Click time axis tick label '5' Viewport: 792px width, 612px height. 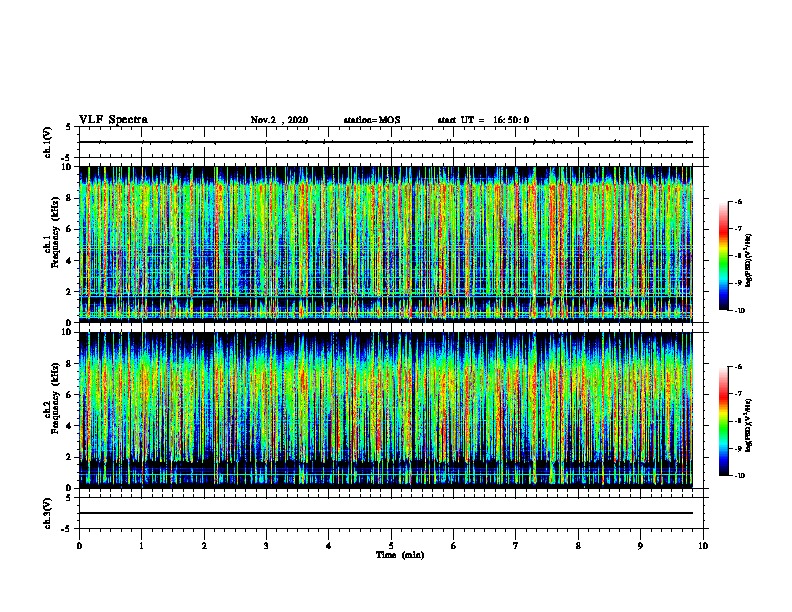pos(391,545)
